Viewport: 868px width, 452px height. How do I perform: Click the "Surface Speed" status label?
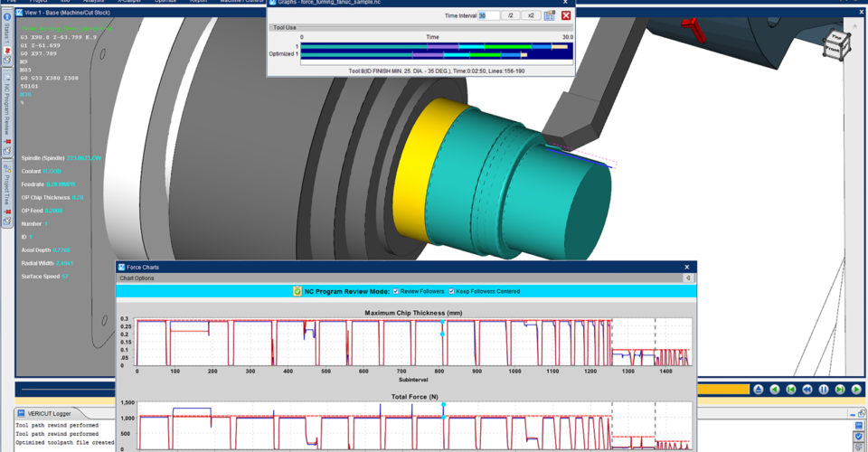coord(40,276)
